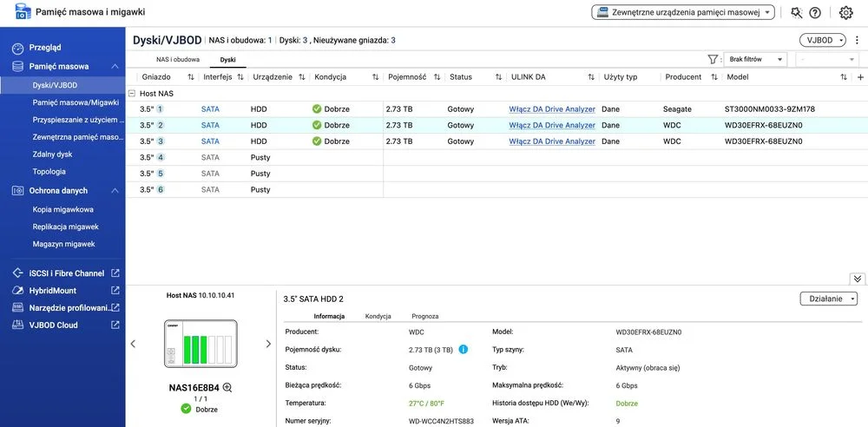Click Włącz DA Drive Analyzer for slot 2
The height and width of the screenshot is (427, 868).
[x=552, y=125]
